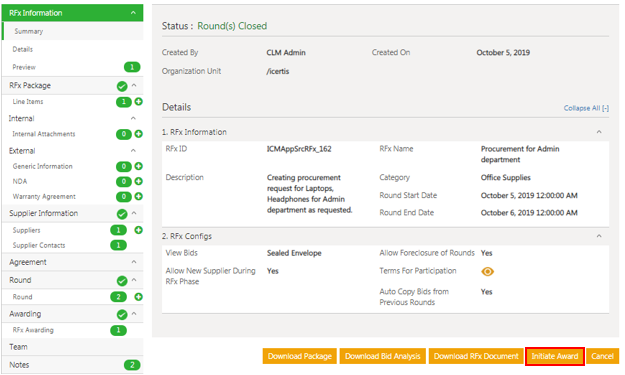Screen dimensions: 625x375
Task: Click the Internal Attachments count badge
Action: click(124, 134)
